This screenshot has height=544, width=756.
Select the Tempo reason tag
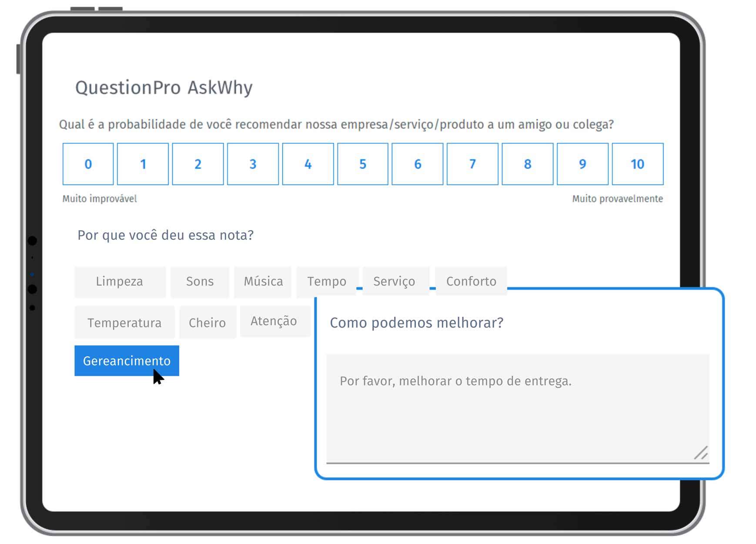pyautogui.click(x=327, y=282)
